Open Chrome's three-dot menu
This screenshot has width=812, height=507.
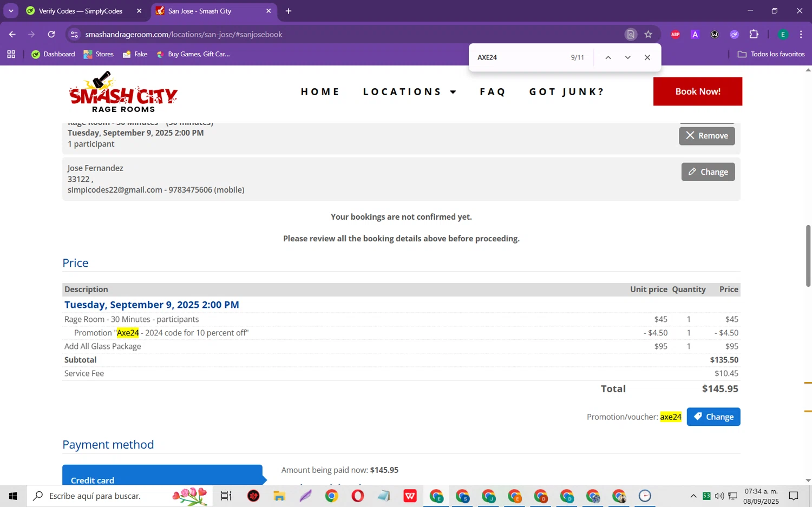tap(801, 34)
